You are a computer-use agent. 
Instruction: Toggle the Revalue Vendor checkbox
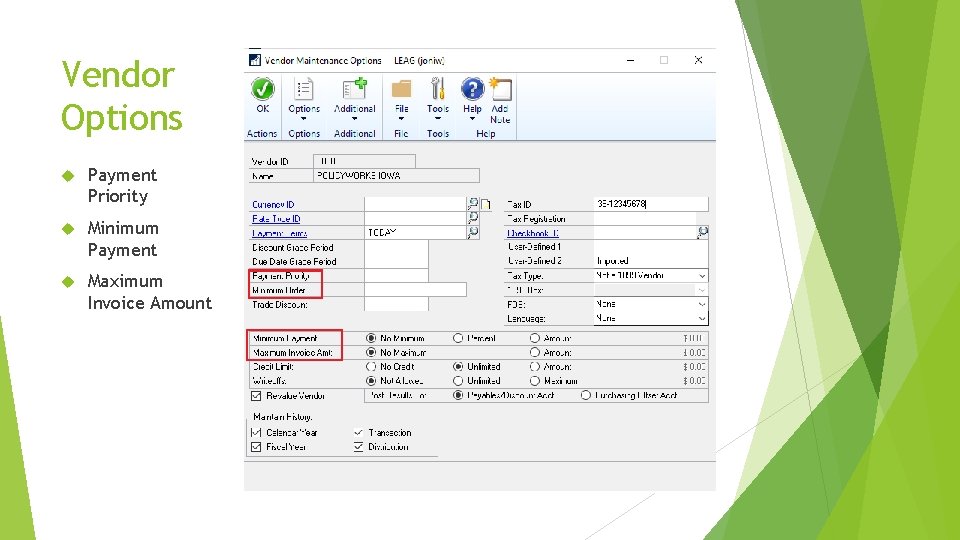(256, 396)
